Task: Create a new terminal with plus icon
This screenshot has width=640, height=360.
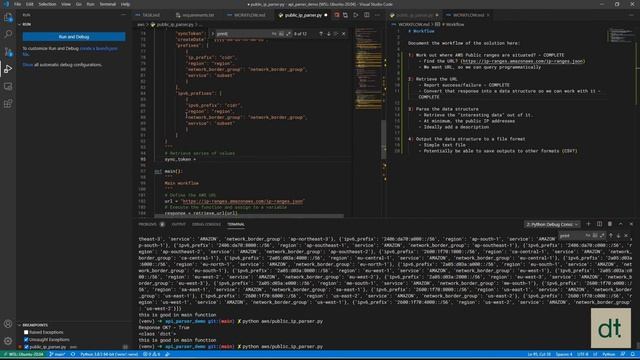Action: (x=588, y=224)
